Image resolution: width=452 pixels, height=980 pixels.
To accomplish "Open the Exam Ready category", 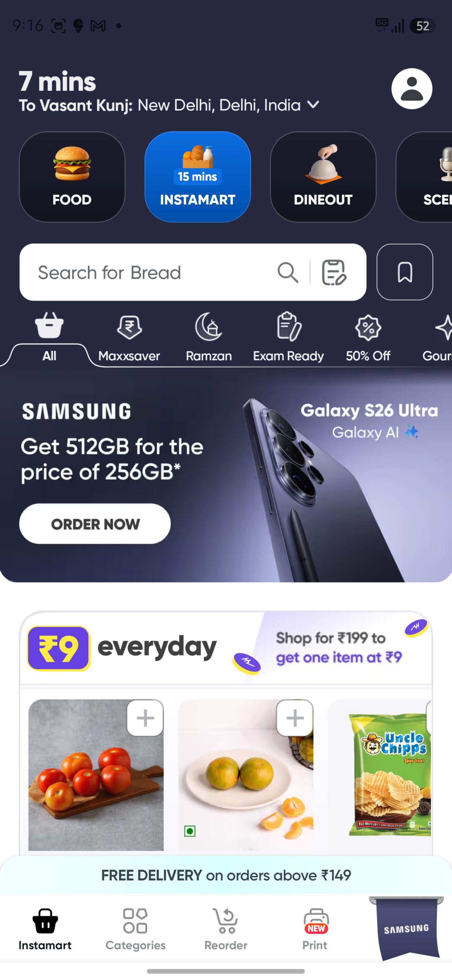I will 288,337.
